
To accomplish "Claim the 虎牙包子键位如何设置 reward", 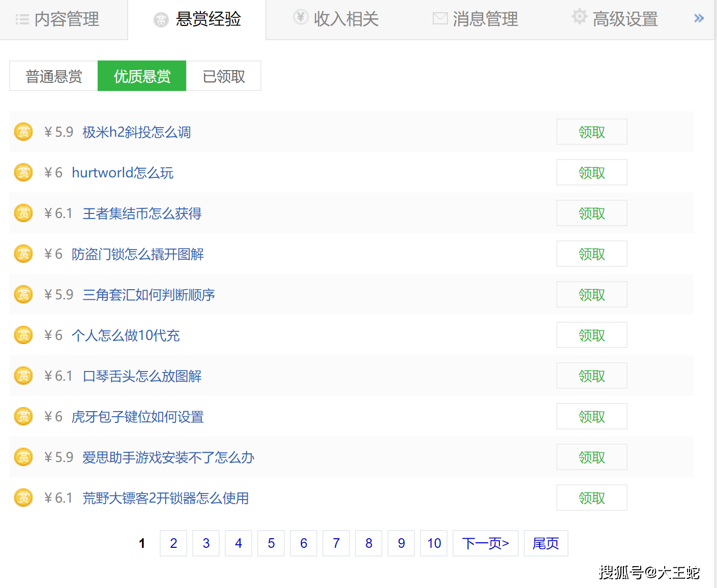I will 592,417.
